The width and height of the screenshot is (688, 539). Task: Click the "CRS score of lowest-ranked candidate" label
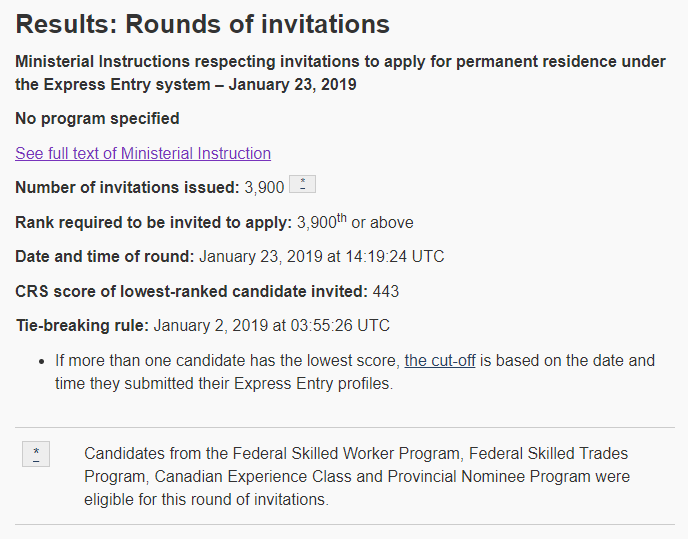point(191,291)
